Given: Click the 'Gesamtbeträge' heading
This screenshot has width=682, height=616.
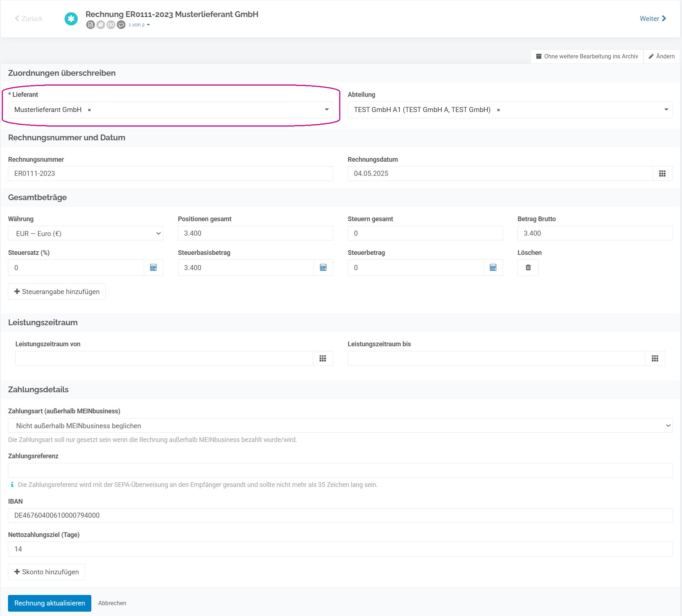Looking at the screenshot, I should tap(37, 198).
